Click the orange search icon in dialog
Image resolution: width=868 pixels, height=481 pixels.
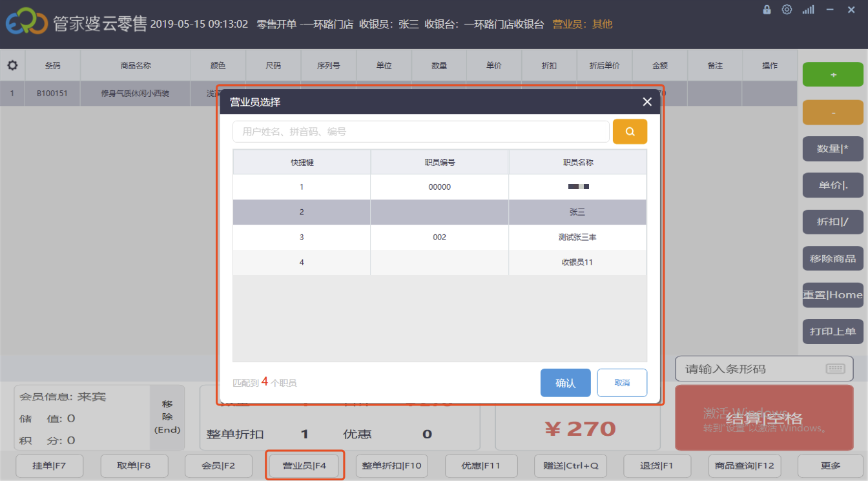coord(630,132)
